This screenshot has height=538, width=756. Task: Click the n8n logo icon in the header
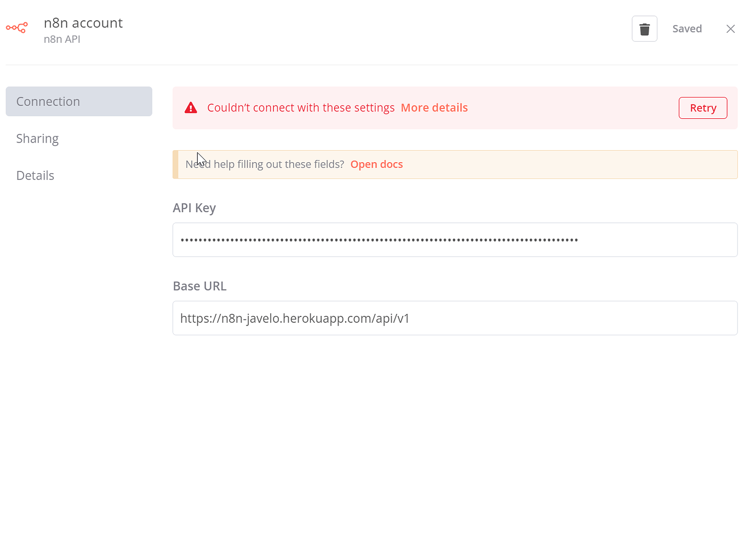click(x=17, y=28)
